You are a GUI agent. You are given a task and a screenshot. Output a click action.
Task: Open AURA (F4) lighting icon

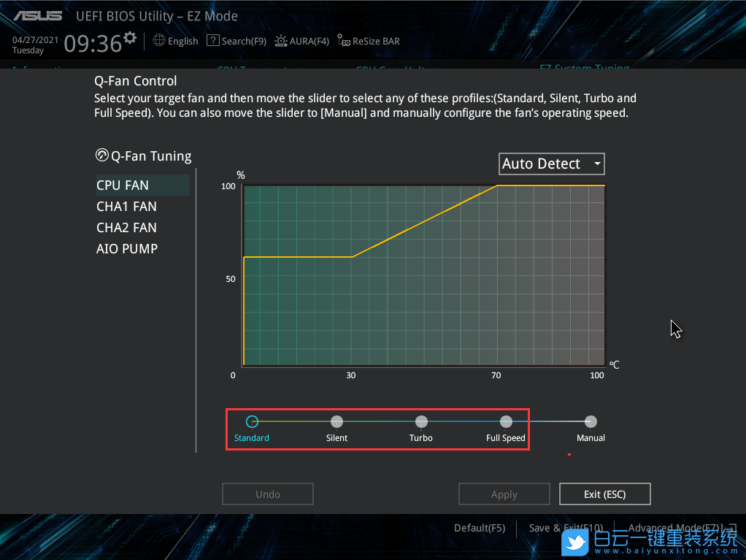tap(281, 41)
